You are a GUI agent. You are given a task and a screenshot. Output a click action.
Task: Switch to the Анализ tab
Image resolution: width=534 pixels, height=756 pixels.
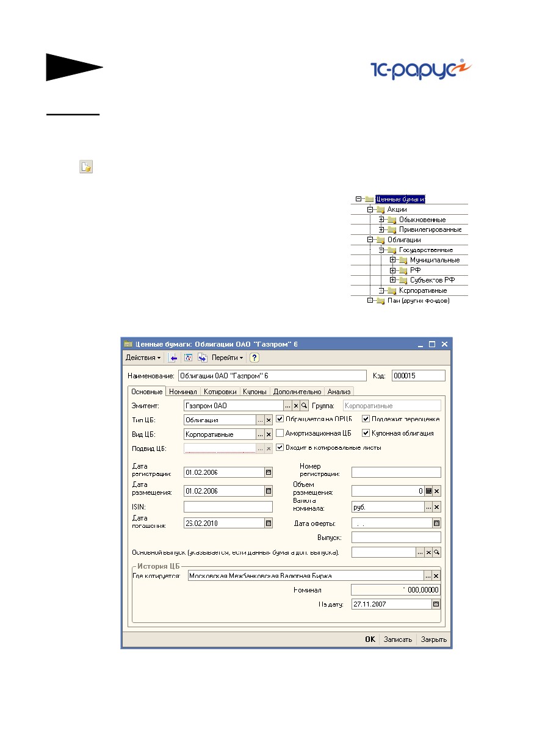click(x=339, y=392)
